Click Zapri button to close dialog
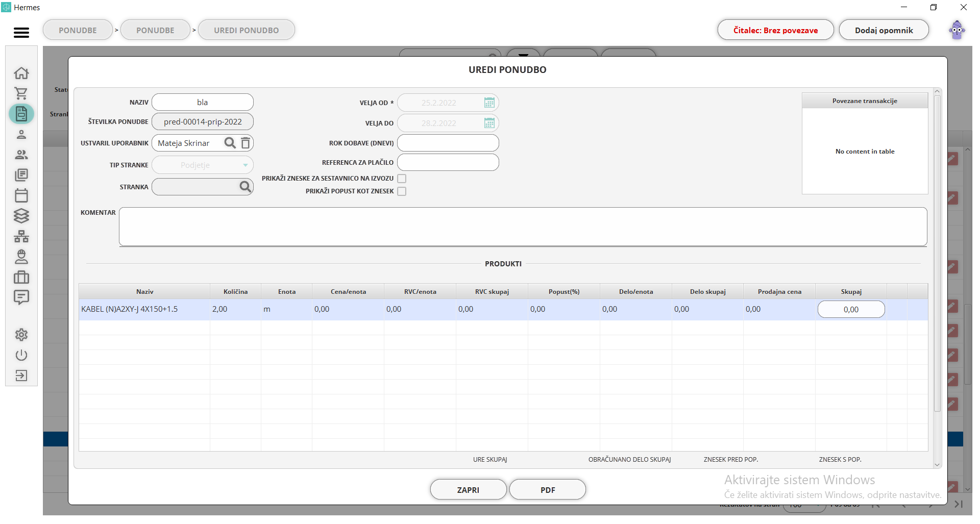The image size is (980, 524). point(468,490)
